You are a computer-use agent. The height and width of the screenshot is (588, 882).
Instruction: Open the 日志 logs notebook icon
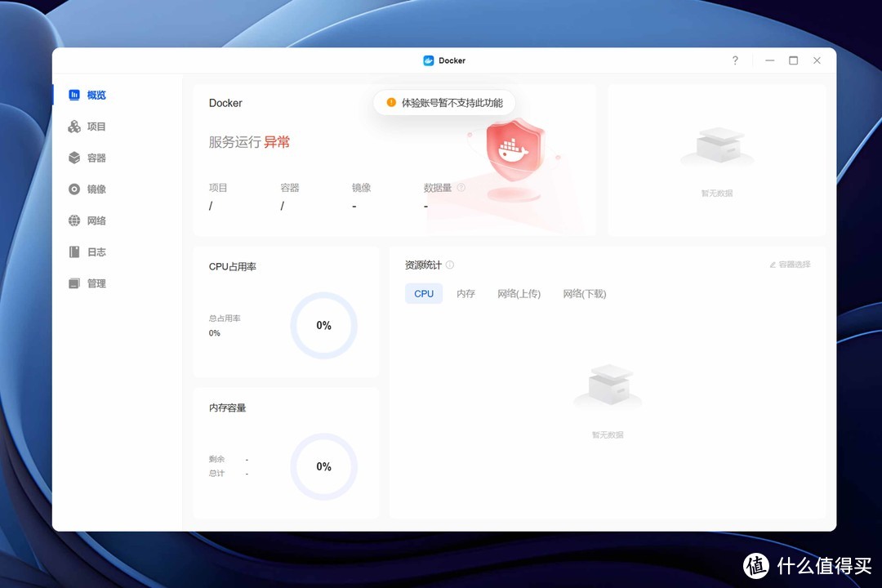[75, 252]
